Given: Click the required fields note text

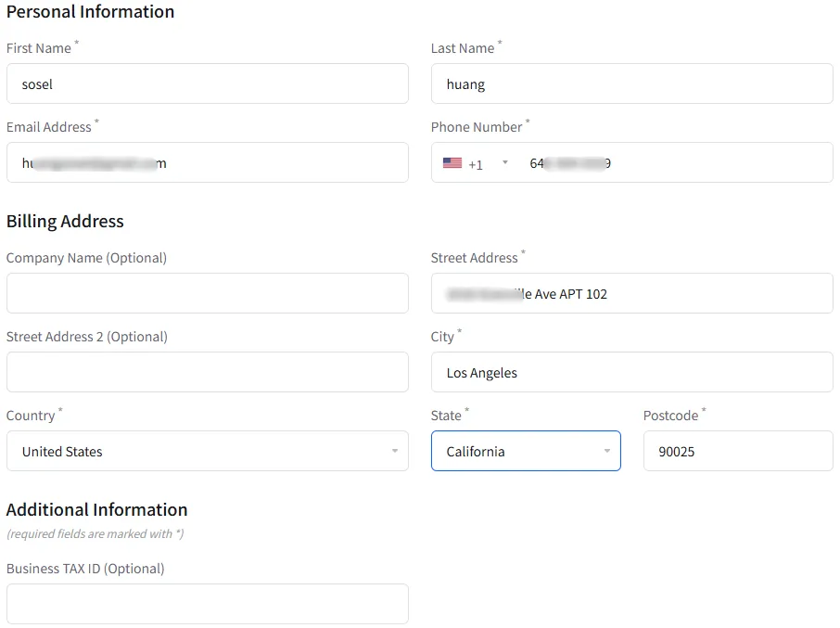Looking at the screenshot, I should coord(95,533).
